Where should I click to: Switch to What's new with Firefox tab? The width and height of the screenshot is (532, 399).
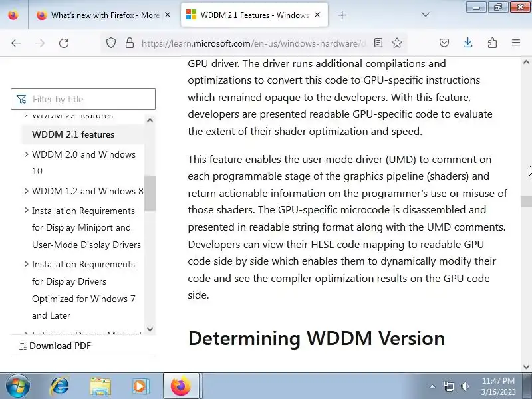[x=105, y=15]
